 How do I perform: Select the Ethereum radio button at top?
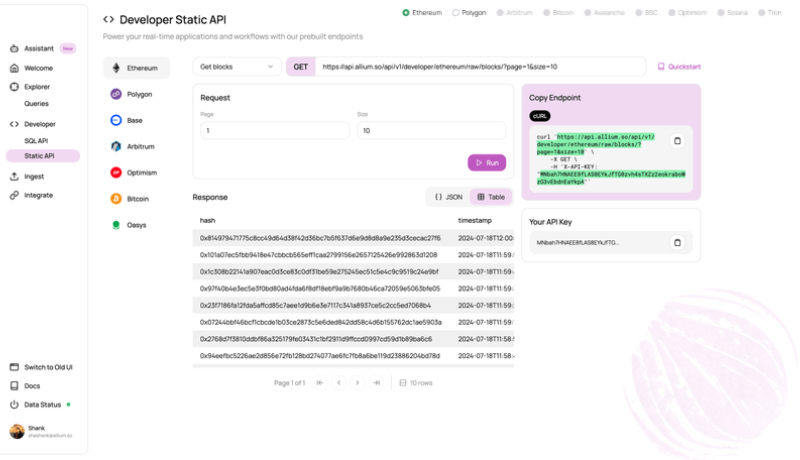(x=406, y=13)
